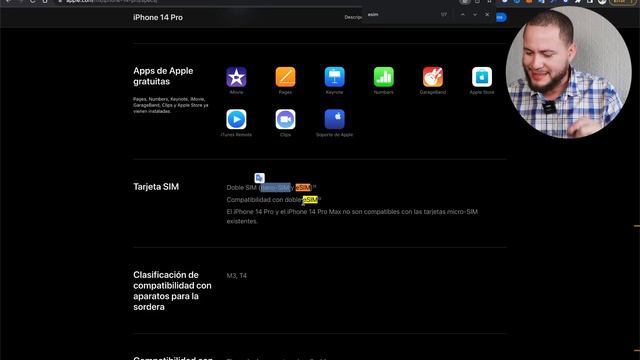Click the iMovie app icon

pos(236,77)
